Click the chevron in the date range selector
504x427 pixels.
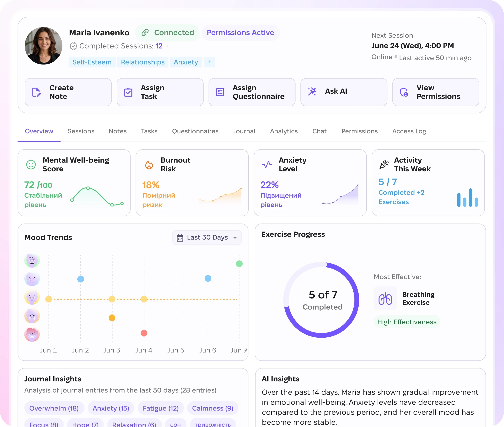coord(235,238)
